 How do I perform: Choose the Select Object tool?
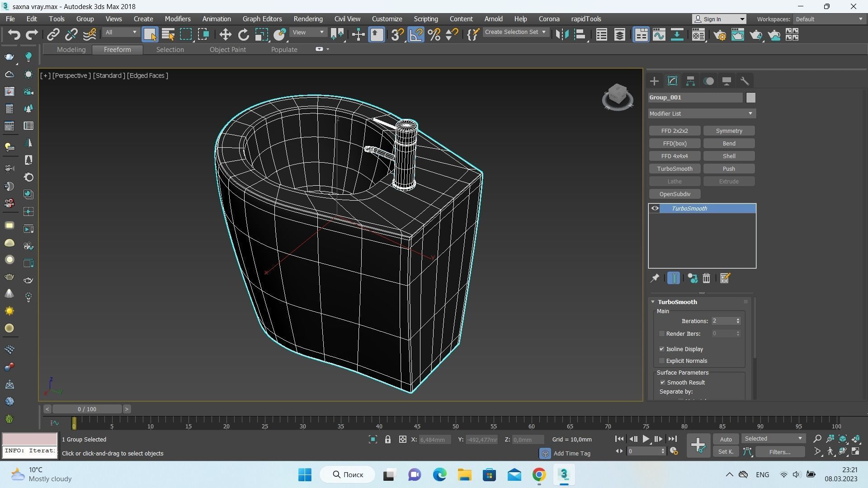[150, 35]
